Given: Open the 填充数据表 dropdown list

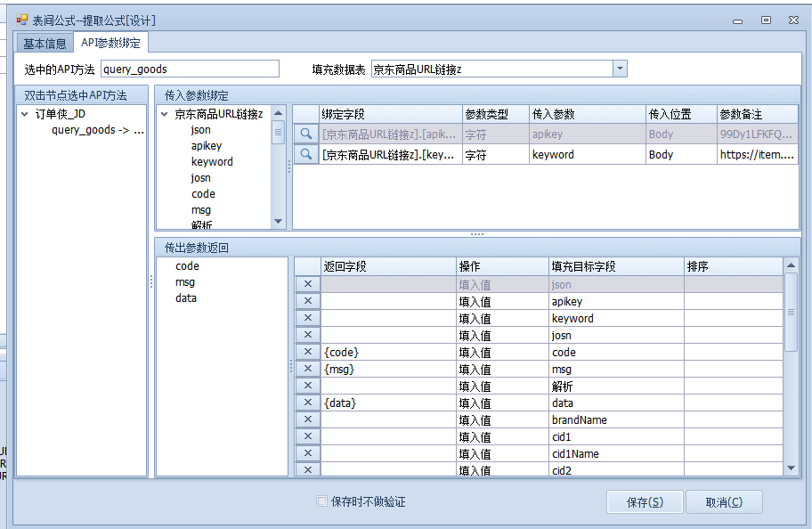Looking at the screenshot, I should [x=621, y=69].
